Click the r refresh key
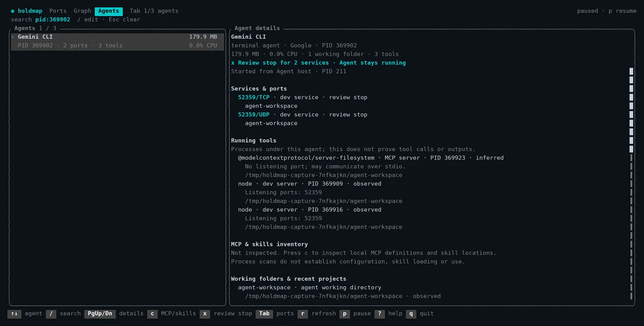 (303, 314)
